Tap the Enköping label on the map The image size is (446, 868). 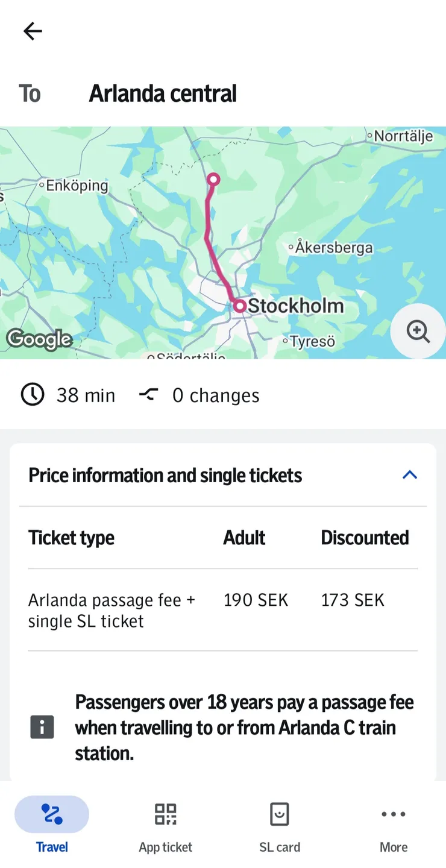coord(77,186)
